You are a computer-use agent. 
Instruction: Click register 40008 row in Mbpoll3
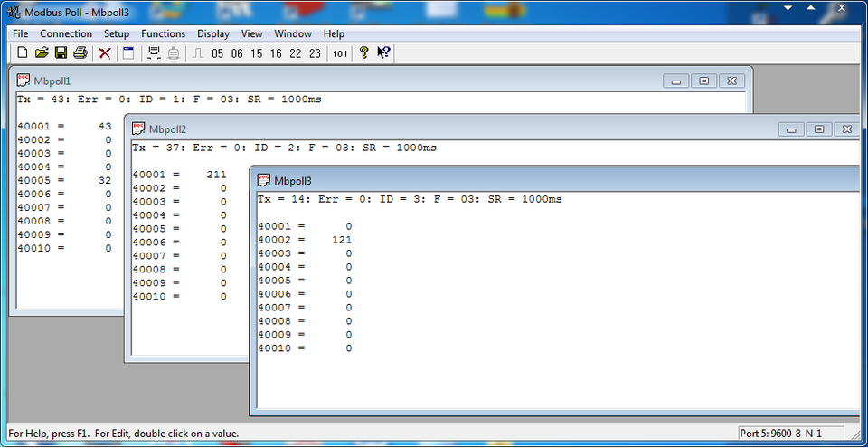(305, 321)
